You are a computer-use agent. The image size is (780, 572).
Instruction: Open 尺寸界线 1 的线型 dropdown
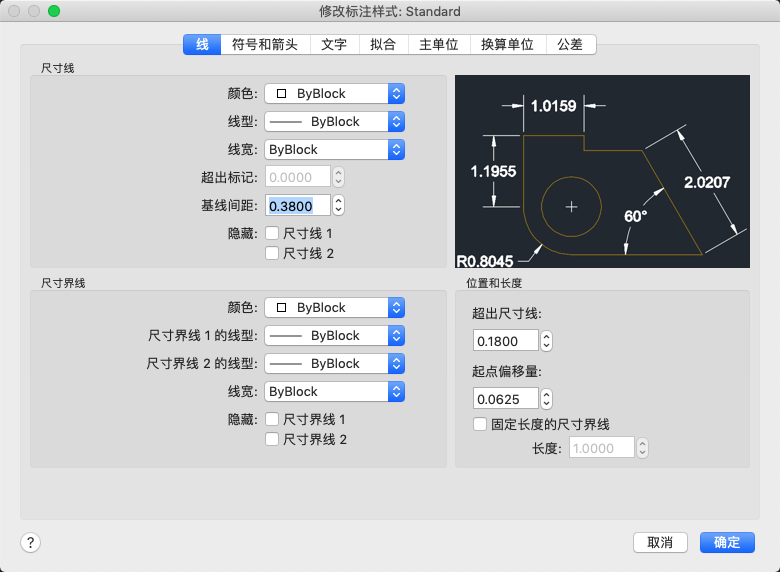(334, 335)
